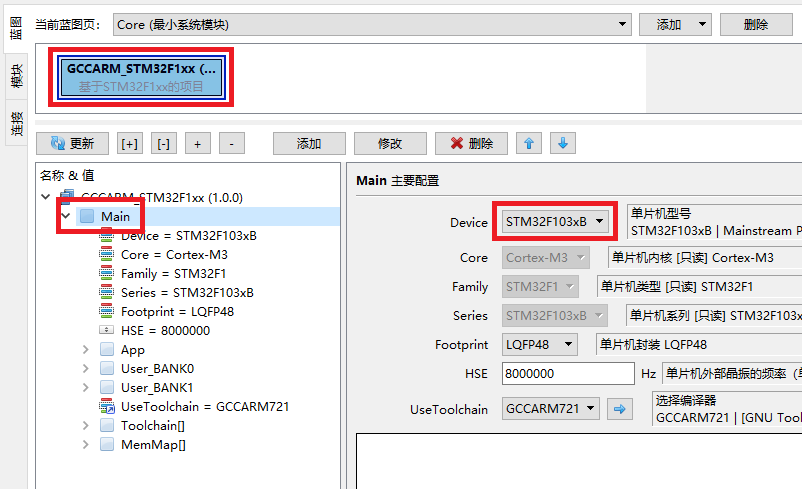Click the 修改 modify button

(390, 144)
